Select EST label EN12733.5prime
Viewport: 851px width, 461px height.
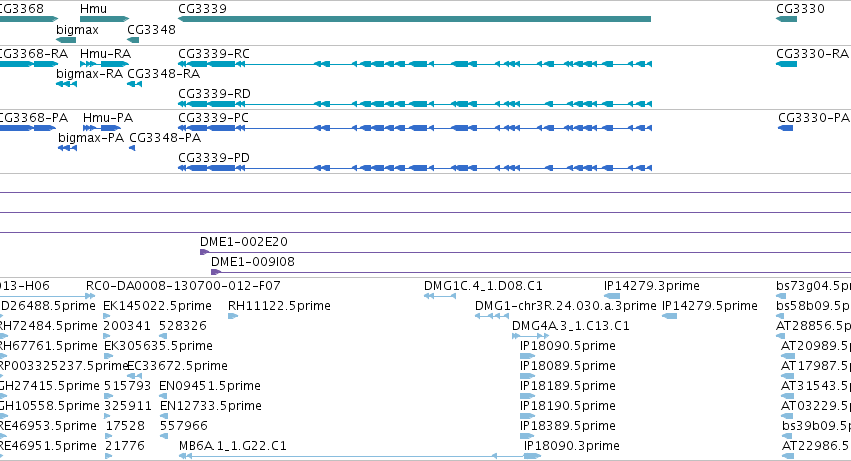pos(211,406)
